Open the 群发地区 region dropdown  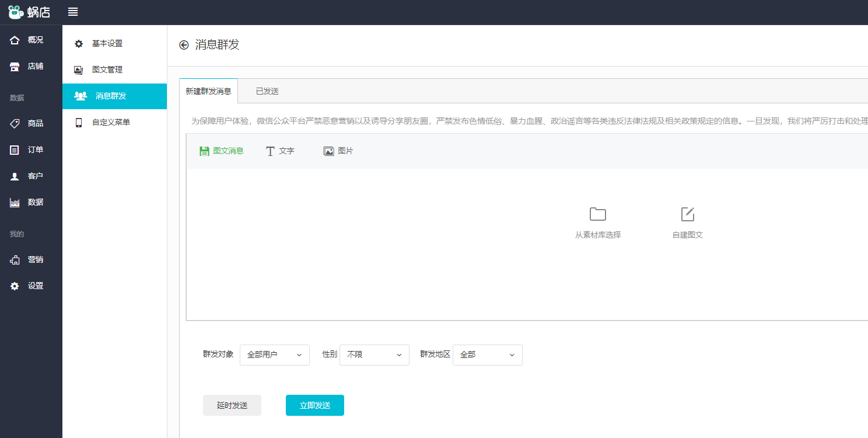click(487, 354)
